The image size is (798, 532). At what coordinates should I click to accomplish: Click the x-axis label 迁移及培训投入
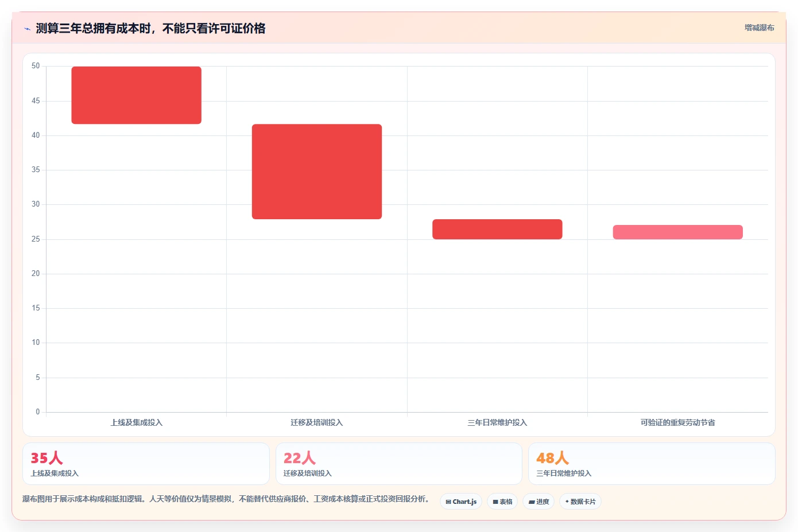[317, 422]
